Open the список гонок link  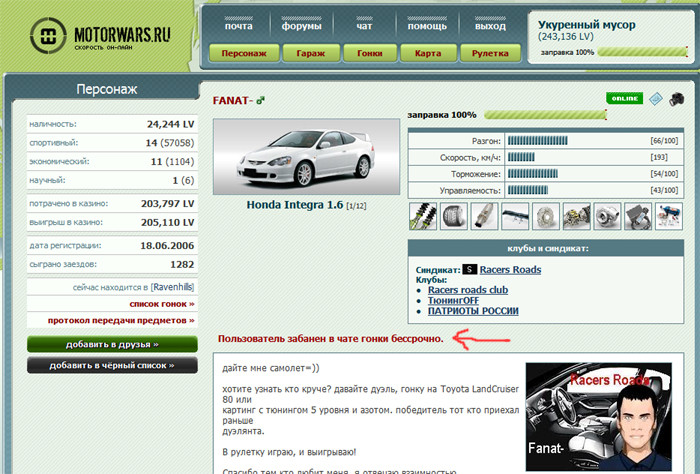(x=162, y=304)
